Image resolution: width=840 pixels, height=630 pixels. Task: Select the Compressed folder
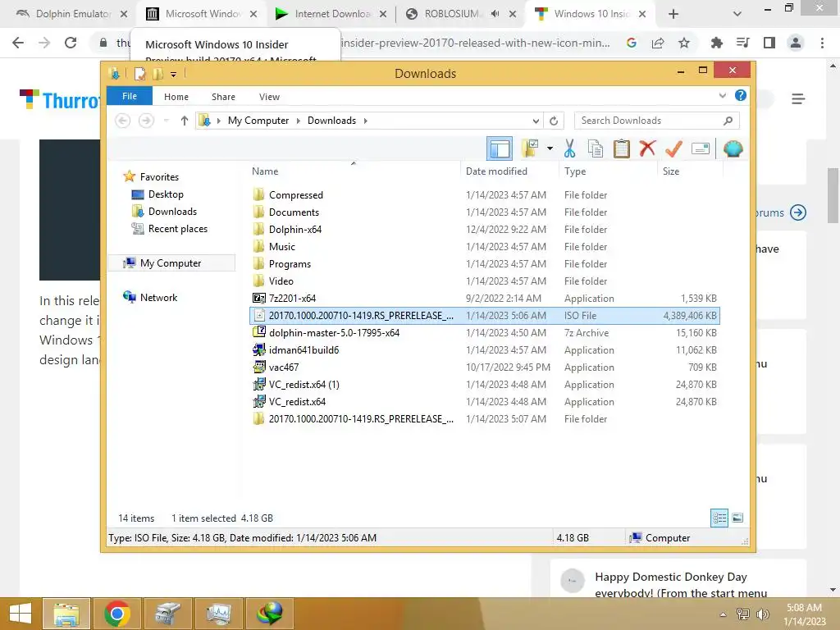click(295, 195)
